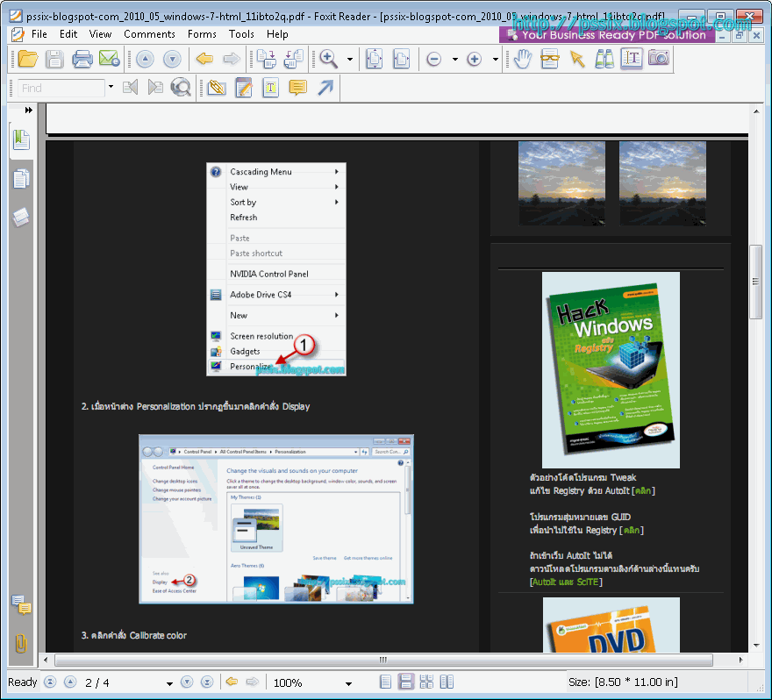Open search with the binoculars icon
The width and height of the screenshot is (772, 700).
point(604,59)
